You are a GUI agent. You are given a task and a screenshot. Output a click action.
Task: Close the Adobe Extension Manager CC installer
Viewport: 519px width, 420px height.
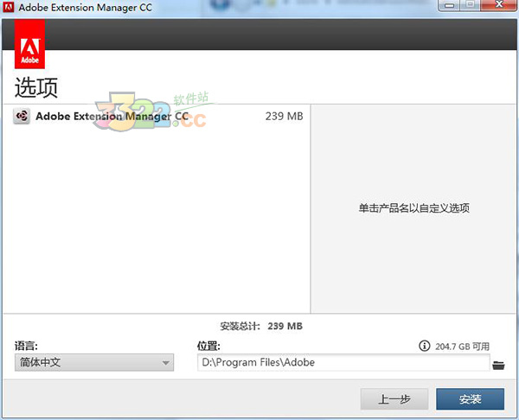tap(499, 5)
